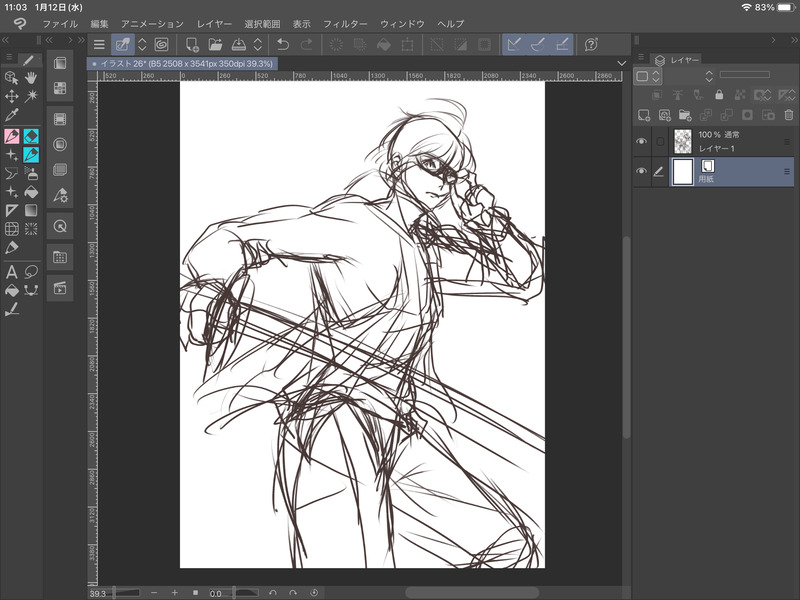
Task: Check the box beside レイヤー 1
Action: 660,141
